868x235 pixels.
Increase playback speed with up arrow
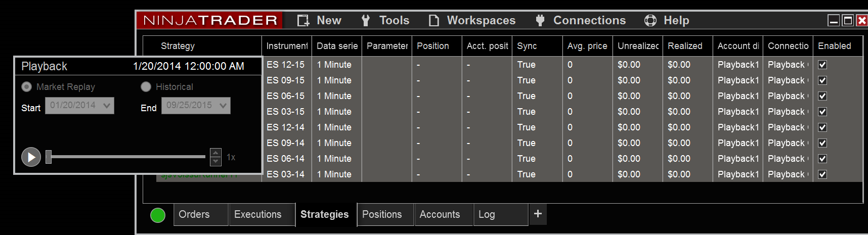click(215, 153)
